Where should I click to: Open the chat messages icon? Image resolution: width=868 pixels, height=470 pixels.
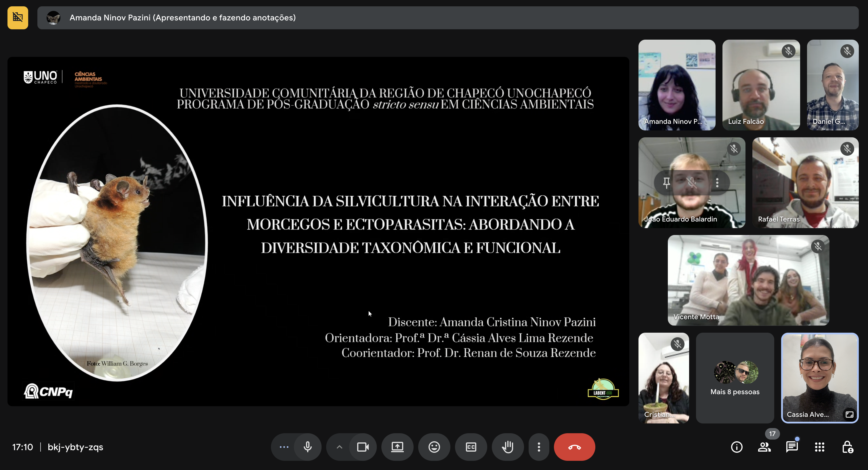[792, 447]
